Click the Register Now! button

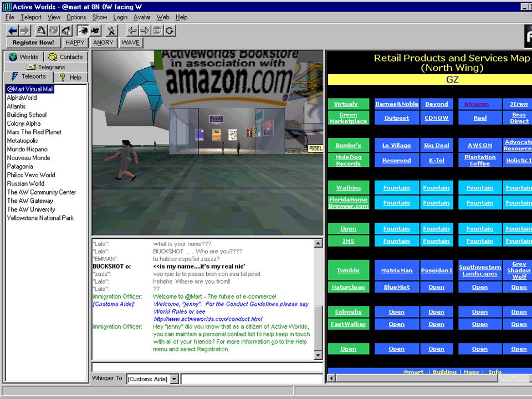(33, 43)
